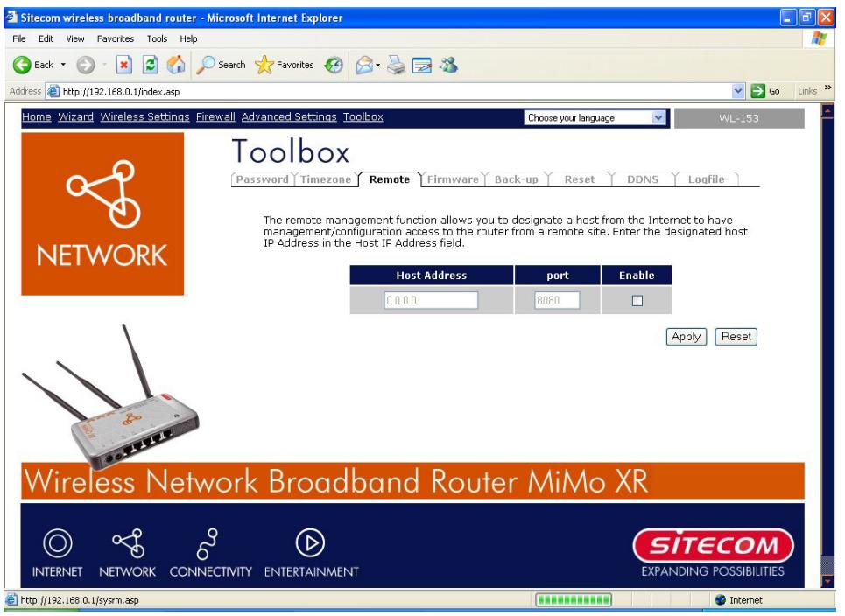Click the NETWORK footer icon
The image size is (845, 616).
click(x=128, y=542)
